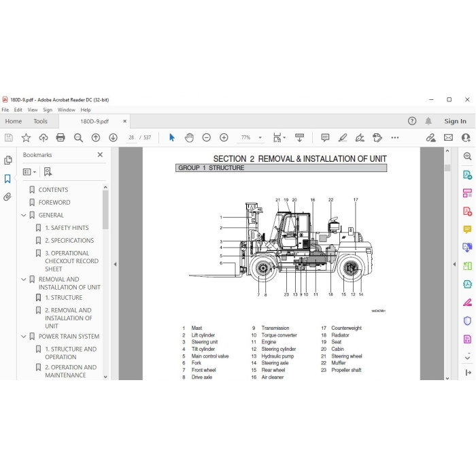Toggle the Bookmarks panel icon

point(7,179)
